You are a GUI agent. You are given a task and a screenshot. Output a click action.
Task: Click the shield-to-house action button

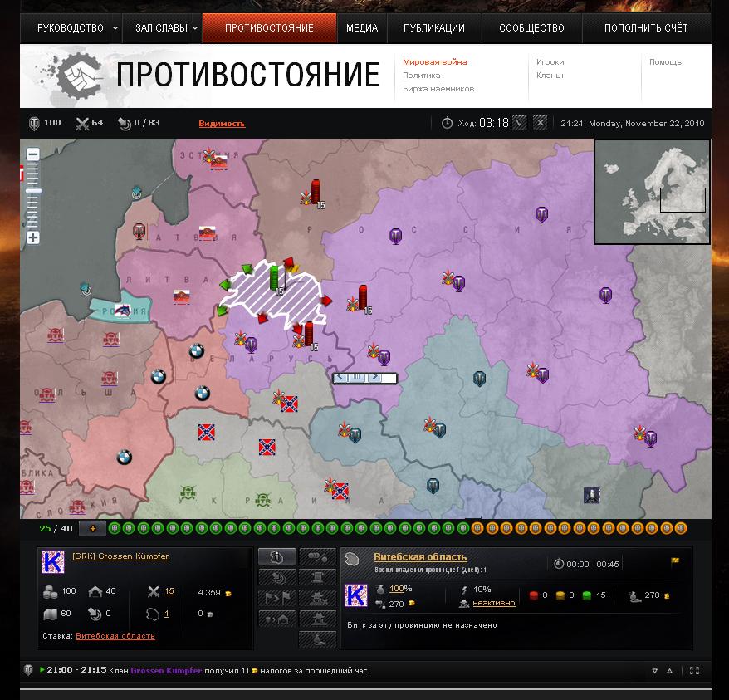click(276, 619)
